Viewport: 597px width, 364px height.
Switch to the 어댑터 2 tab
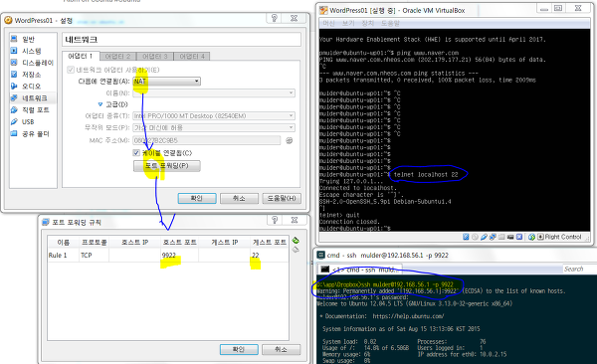[117, 57]
